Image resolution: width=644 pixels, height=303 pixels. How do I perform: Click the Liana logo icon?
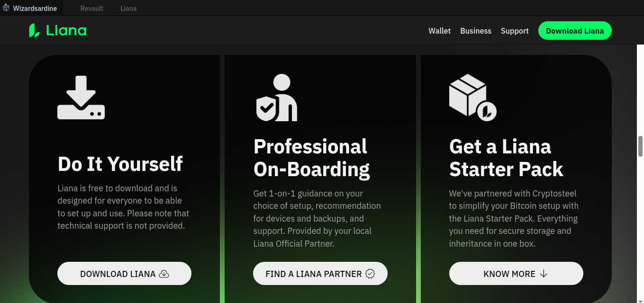[34, 31]
